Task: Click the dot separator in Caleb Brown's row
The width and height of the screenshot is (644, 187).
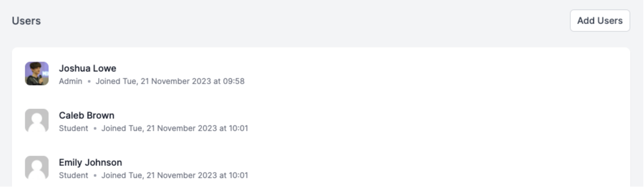Action: (x=95, y=128)
